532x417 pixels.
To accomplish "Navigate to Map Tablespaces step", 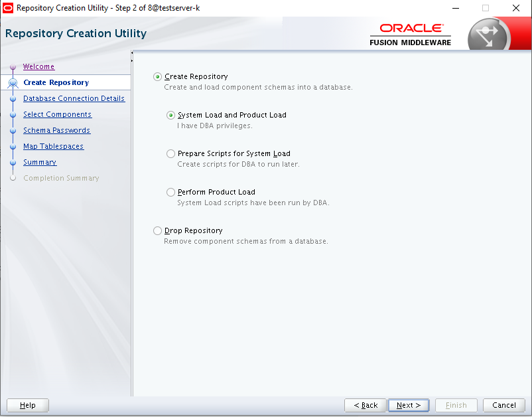I will tap(53, 146).
